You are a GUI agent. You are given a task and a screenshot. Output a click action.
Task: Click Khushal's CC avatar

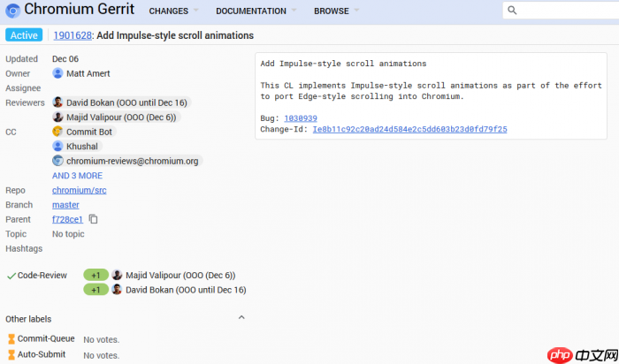(x=58, y=146)
